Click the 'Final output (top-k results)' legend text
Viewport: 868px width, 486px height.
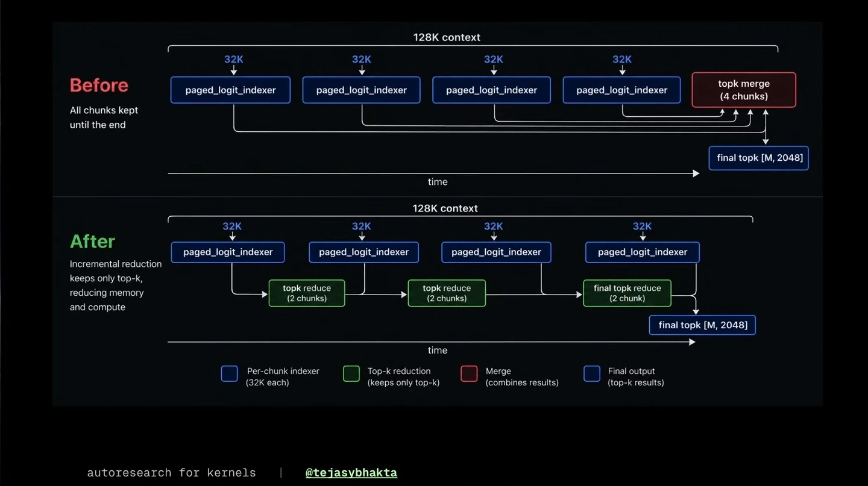point(636,377)
